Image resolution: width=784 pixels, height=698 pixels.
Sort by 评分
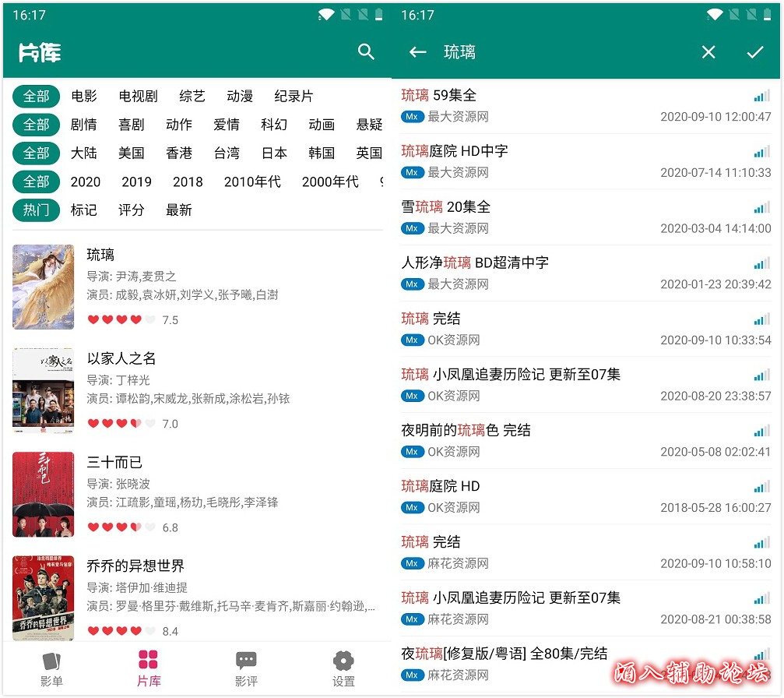(131, 210)
